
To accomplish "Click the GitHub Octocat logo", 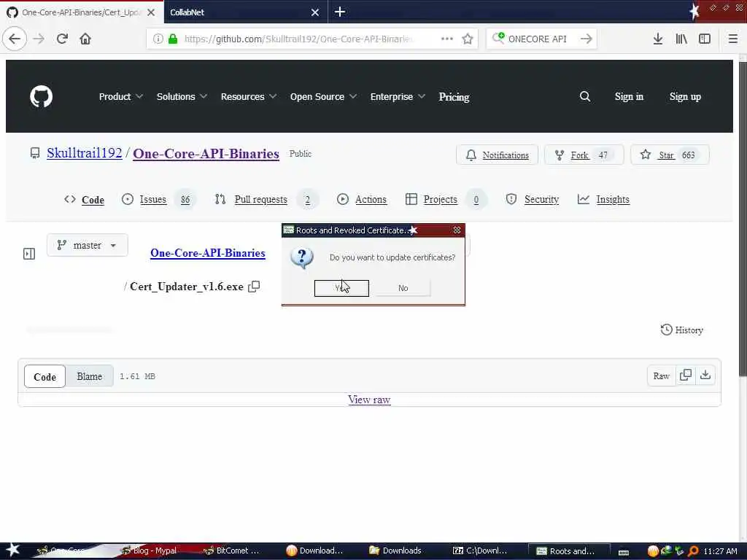I will coord(42,97).
